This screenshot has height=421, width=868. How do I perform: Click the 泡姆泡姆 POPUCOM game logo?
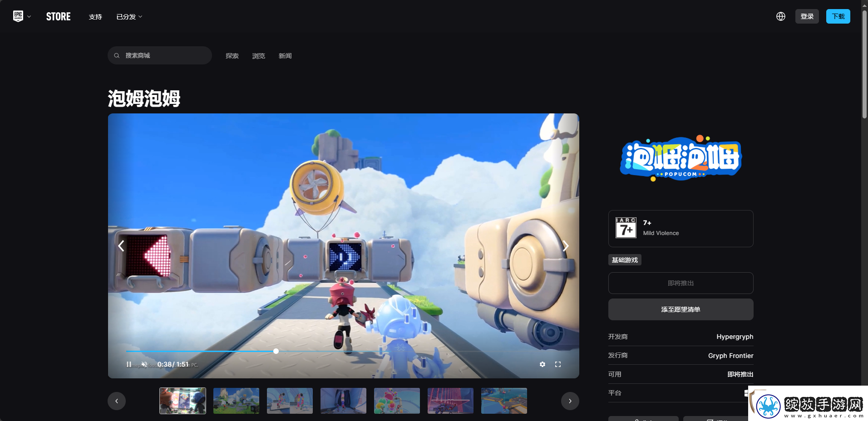pos(681,158)
